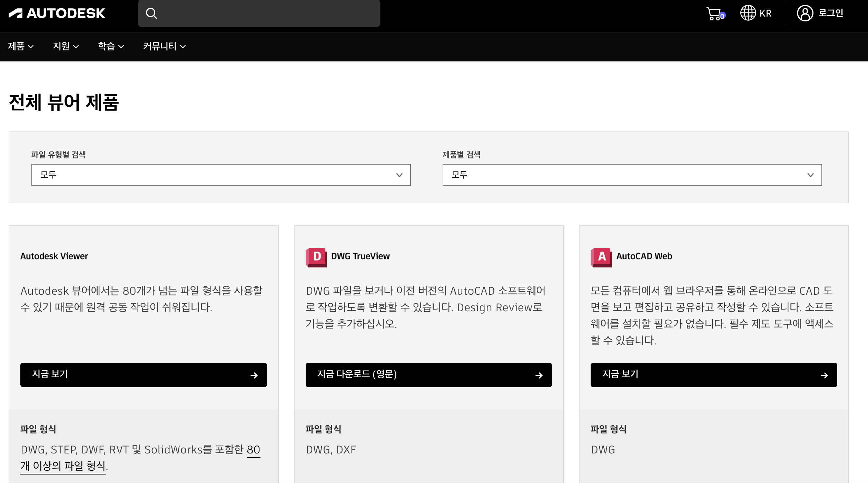868x499 pixels.
Task: Click arrow icon on Autodesk Viewer button
Action: pos(254,375)
